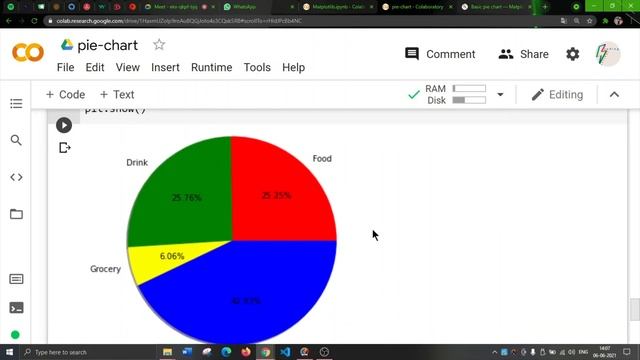Click the zoom magnifier icon in address bar
640x360 pixels.
pos(576,21)
